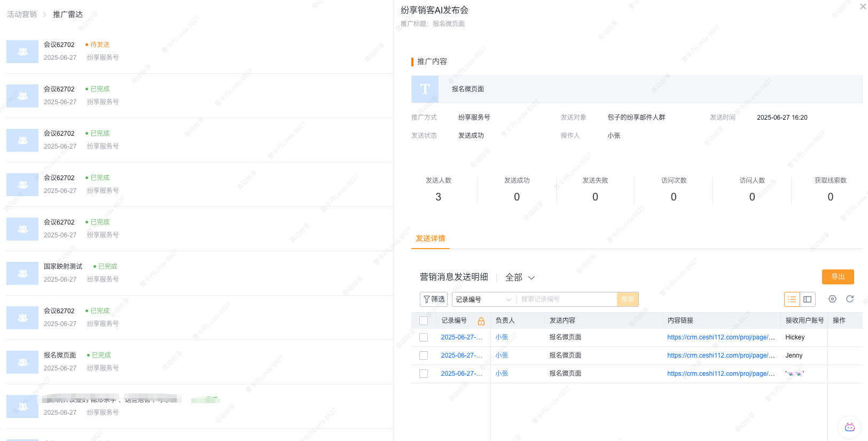Image resolution: width=868 pixels, height=441 pixels.
Task: Open the AI assistant robot icon
Action: [x=850, y=427]
